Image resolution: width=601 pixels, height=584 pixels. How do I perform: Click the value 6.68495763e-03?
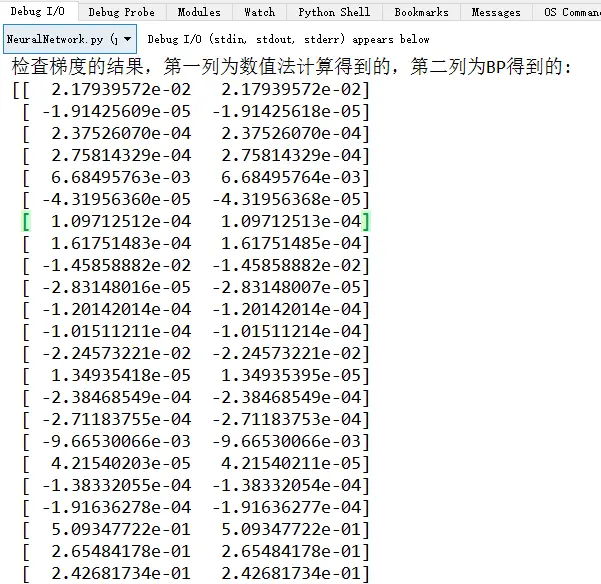pos(121,177)
